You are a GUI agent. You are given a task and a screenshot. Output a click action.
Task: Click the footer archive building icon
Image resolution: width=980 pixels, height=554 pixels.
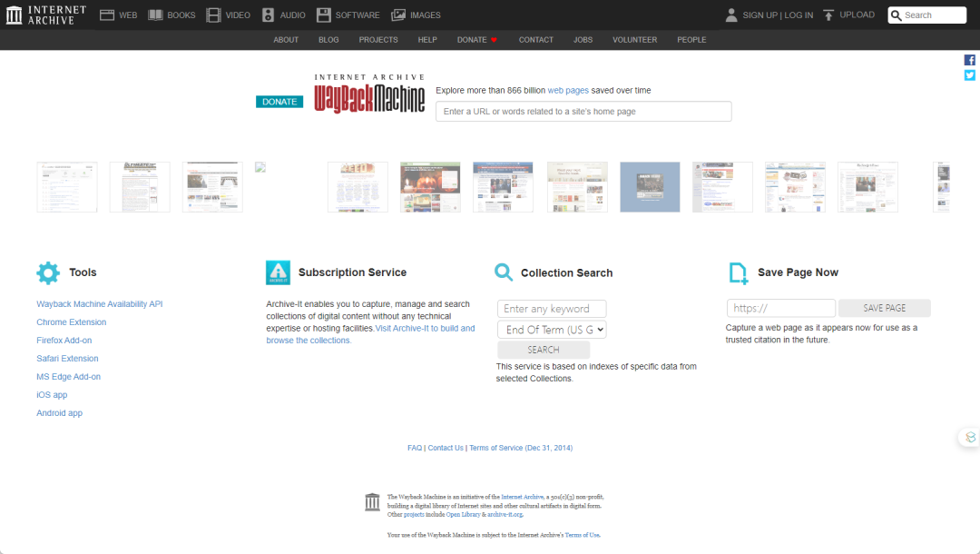tap(373, 501)
